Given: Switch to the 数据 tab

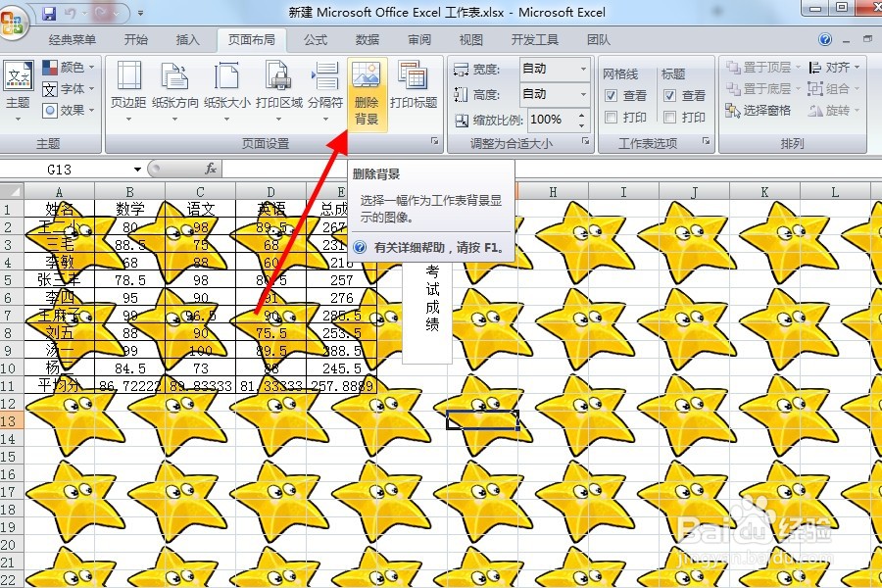Looking at the screenshot, I should click(x=367, y=40).
